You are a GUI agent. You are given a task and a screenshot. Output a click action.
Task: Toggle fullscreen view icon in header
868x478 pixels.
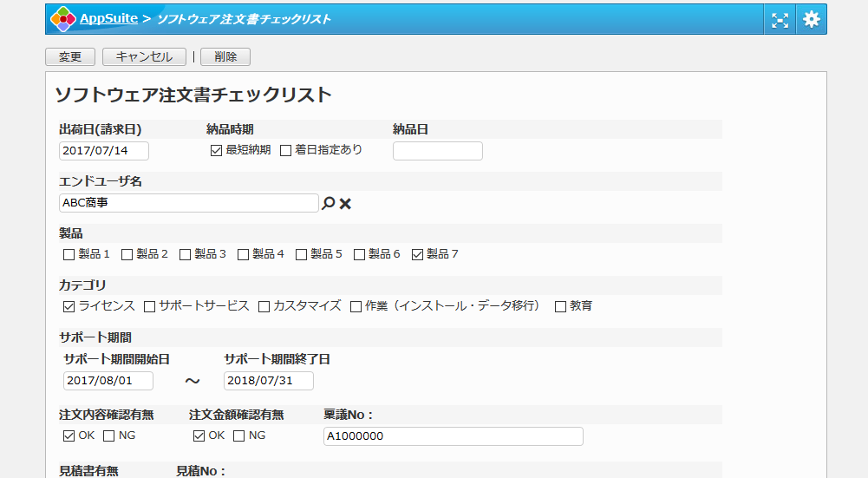pos(780,19)
